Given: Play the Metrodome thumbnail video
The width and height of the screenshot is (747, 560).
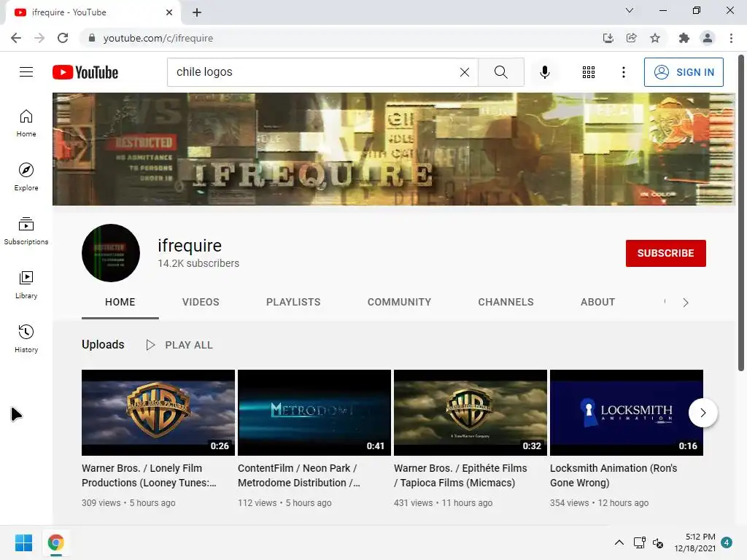Looking at the screenshot, I should 314,413.
